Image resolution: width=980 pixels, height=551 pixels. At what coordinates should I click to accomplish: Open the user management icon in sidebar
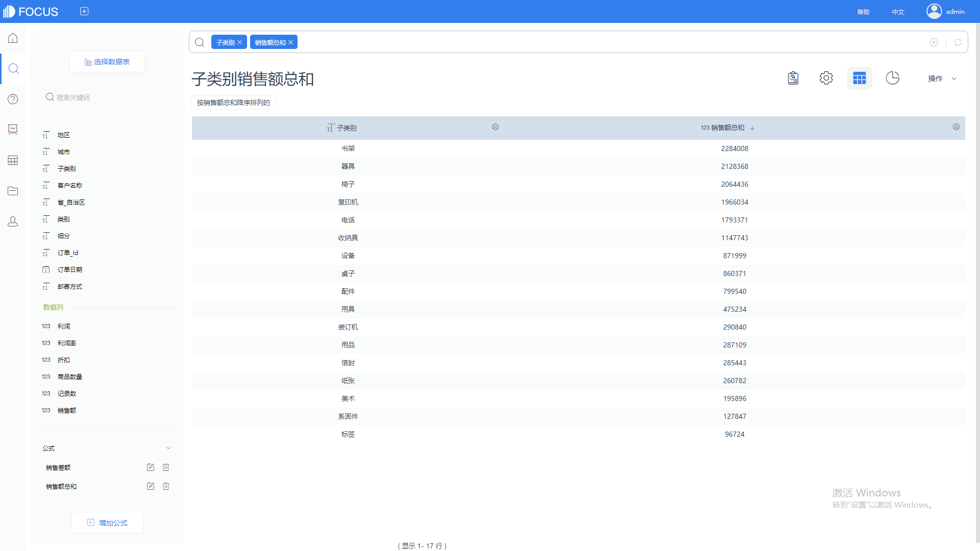coord(13,221)
